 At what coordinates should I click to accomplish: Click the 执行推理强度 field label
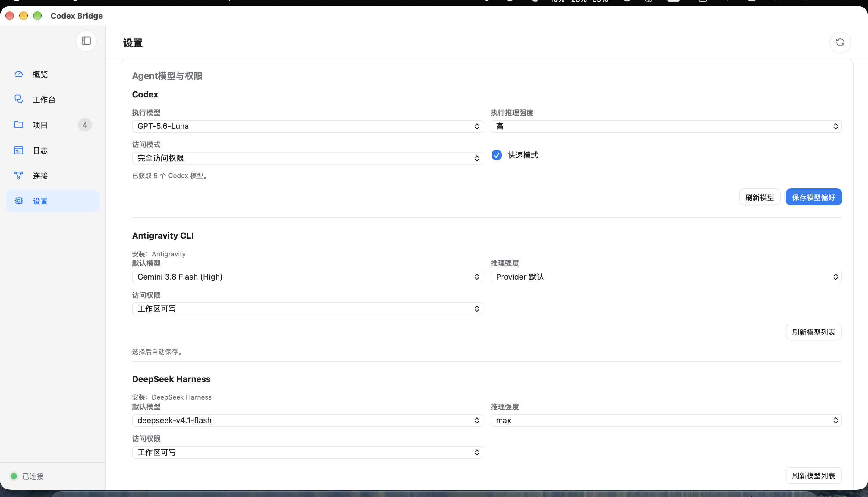(512, 113)
